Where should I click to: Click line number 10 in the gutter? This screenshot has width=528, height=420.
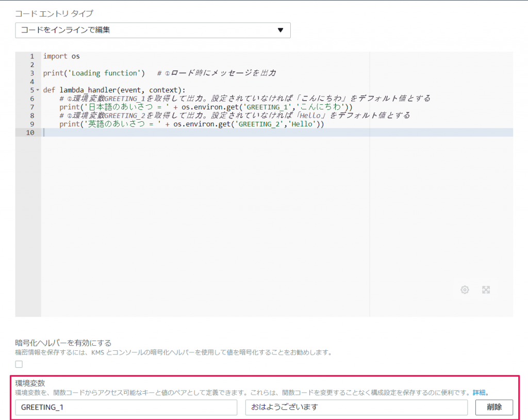[x=30, y=133]
